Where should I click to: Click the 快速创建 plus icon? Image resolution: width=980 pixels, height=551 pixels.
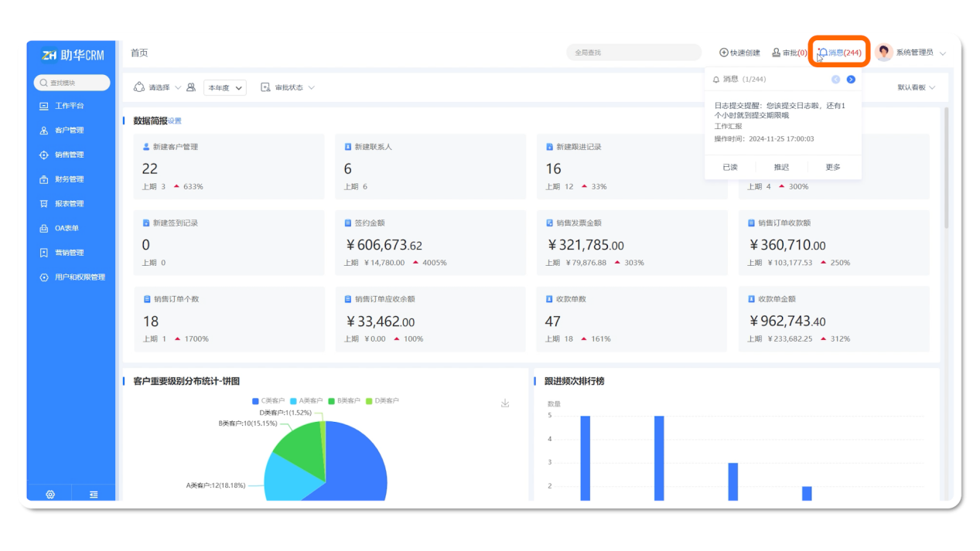[x=724, y=53]
